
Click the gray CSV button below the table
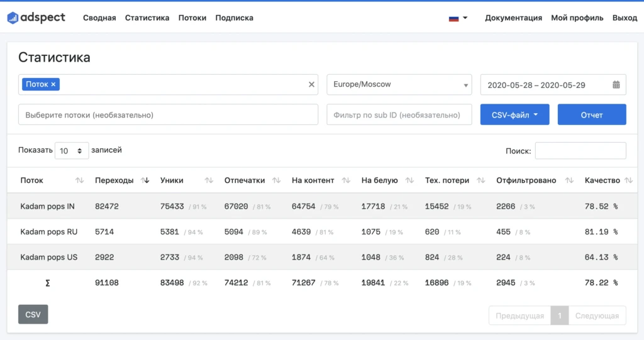[x=33, y=314]
